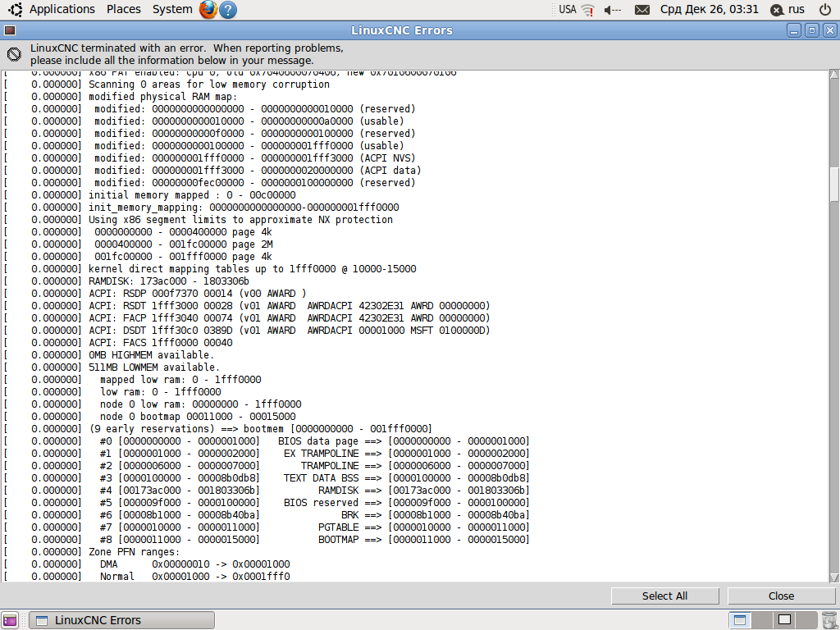Click the '#4 ... RAMDISK' reservation line
The height and width of the screenshot is (630, 840).
coord(314,491)
